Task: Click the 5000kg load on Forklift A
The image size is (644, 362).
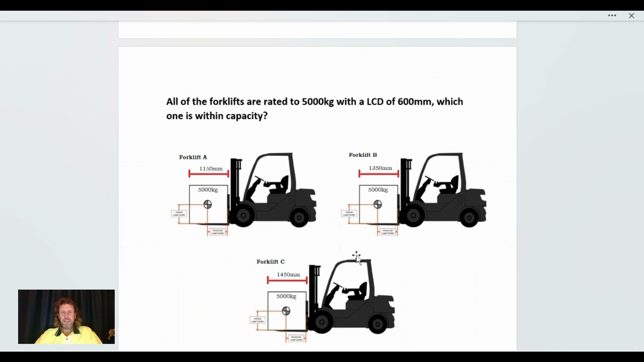Action: [208, 204]
